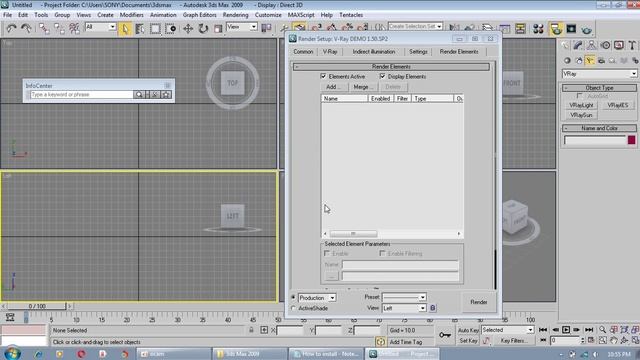Click the Redo arrow icon
The height and width of the screenshot is (360, 640).
26,29
